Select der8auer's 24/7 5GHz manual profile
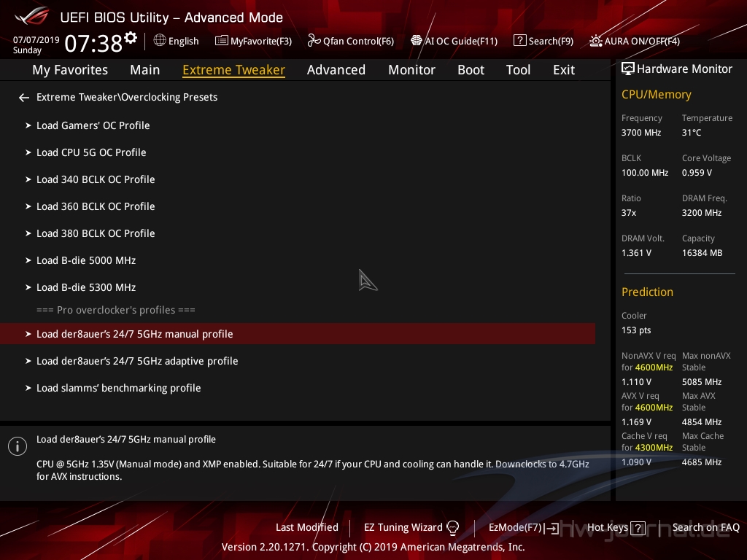747x560 pixels. click(298, 334)
